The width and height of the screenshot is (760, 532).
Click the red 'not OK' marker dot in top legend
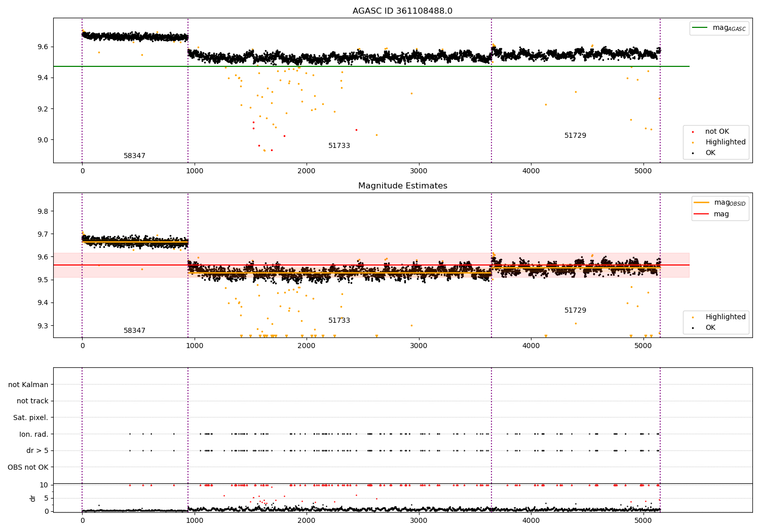coord(693,132)
